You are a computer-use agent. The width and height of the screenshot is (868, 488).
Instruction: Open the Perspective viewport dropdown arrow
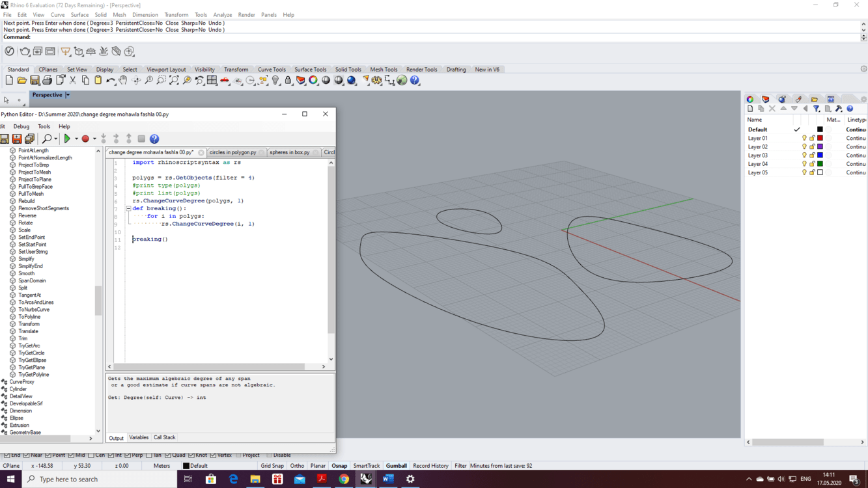[x=67, y=94]
